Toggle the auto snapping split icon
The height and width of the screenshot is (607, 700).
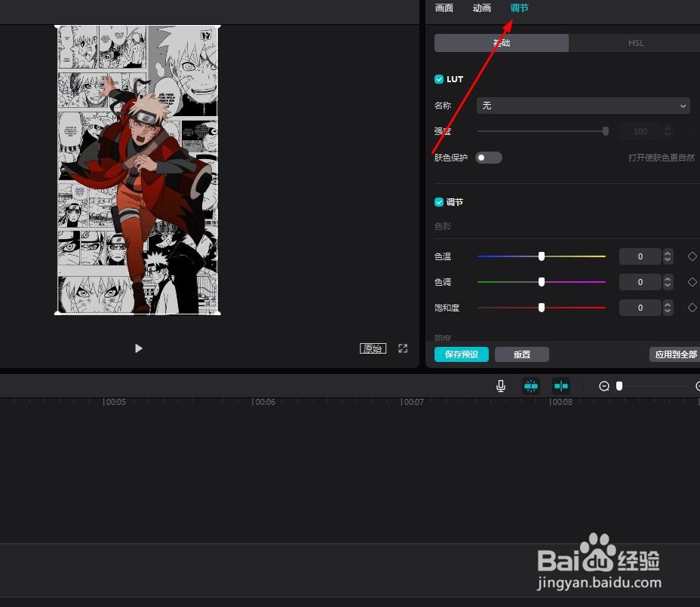[560, 386]
